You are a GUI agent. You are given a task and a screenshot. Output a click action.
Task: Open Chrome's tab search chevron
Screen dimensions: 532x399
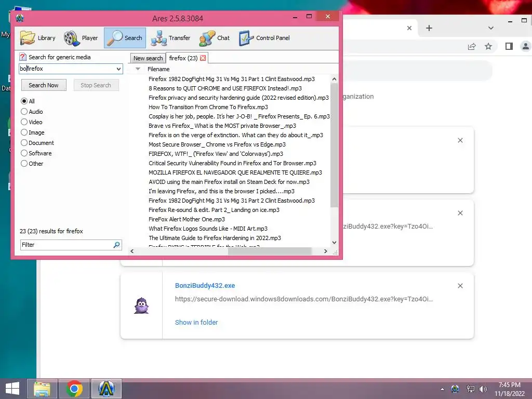[490, 28]
